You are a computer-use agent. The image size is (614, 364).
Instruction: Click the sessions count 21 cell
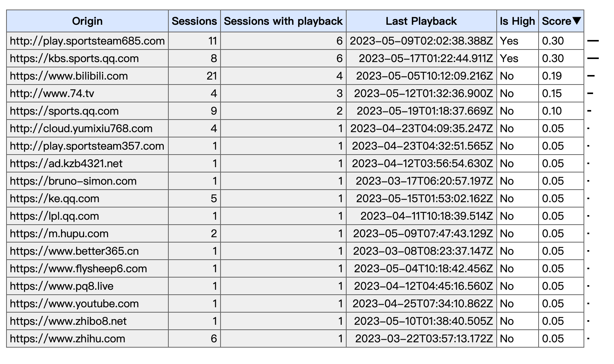tap(212, 76)
